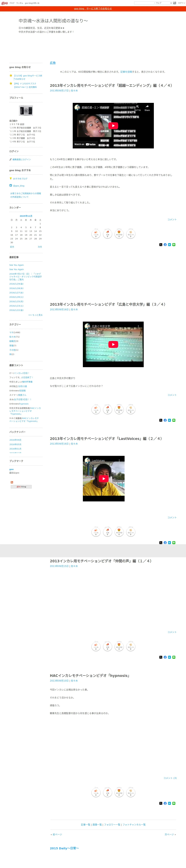Share the 広島と中京大学 post on X
This screenshot has width=186, height=868.
pyautogui.click(x=161, y=420)
